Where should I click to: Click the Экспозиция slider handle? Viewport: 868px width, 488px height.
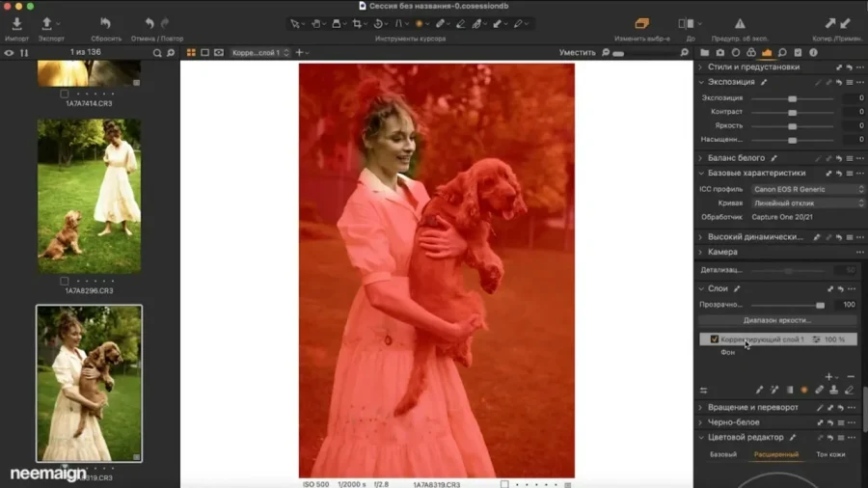792,98
